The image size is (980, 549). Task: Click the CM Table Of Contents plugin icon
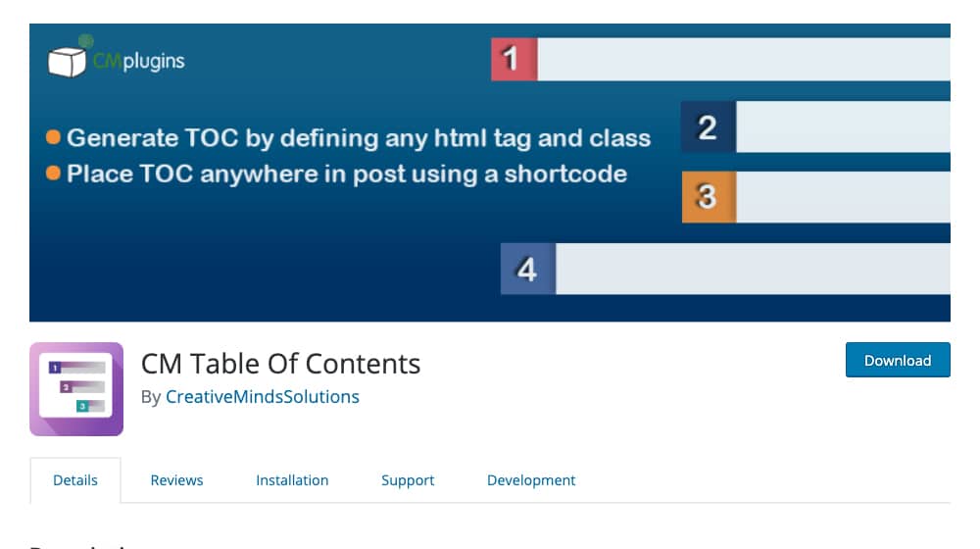tap(76, 389)
